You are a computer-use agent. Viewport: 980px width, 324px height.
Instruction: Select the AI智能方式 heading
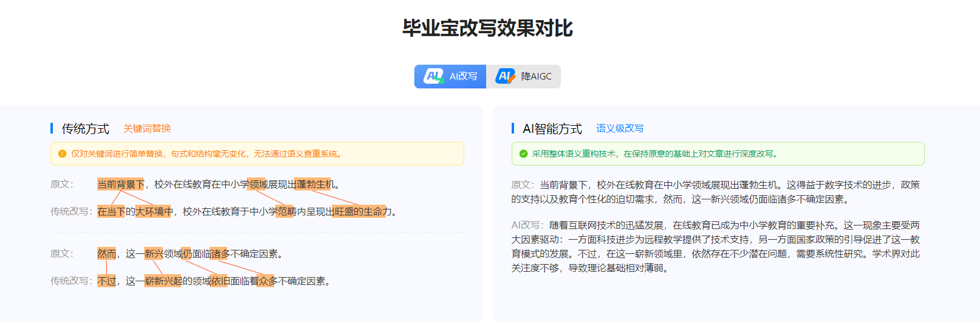552,129
